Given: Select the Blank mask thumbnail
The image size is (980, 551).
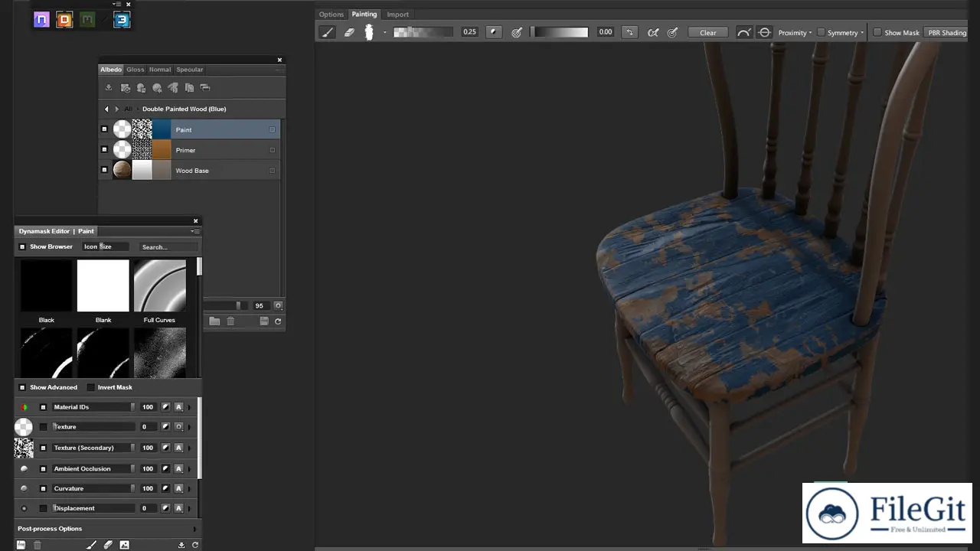Looking at the screenshot, I should click(x=103, y=286).
